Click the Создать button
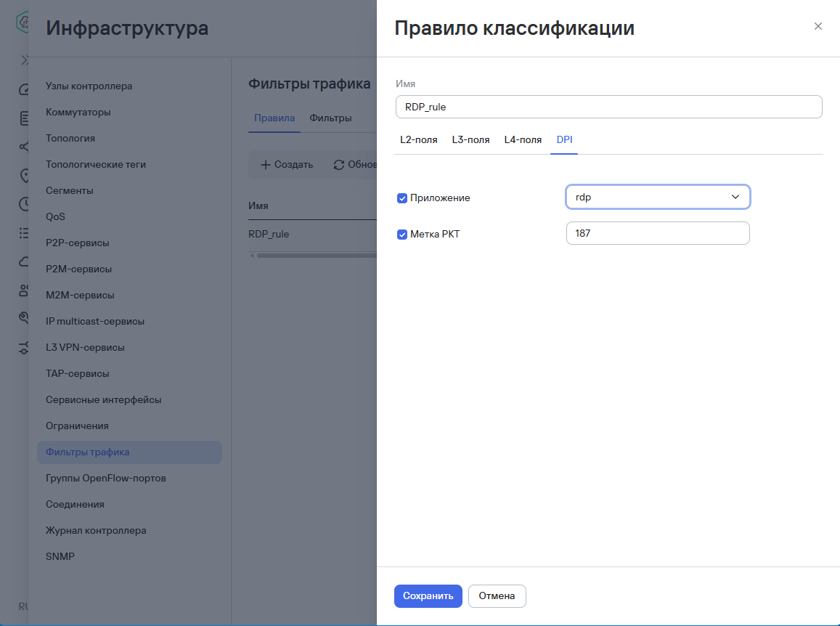This screenshot has width=840, height=626. pyautogui.click(x=287, y=165)
